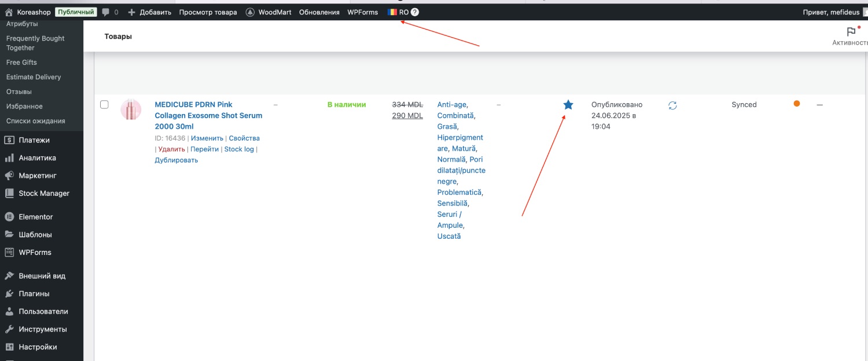Open Frequently Bought Together submenu

click(35, 43)
